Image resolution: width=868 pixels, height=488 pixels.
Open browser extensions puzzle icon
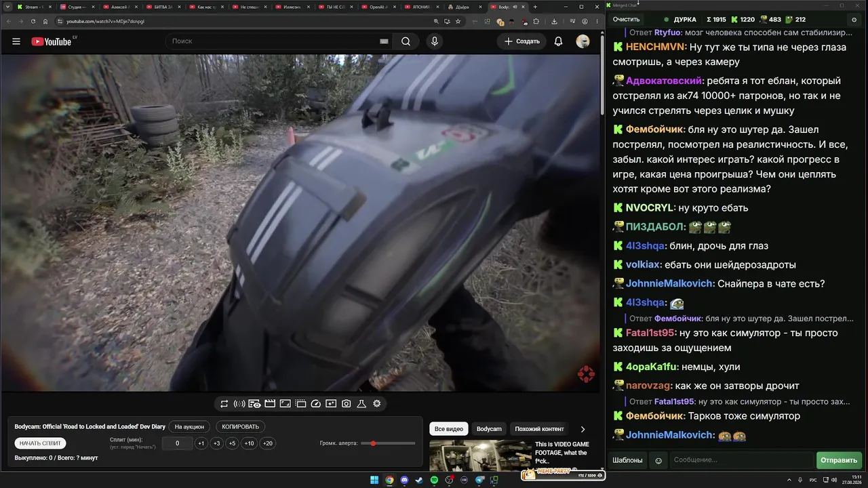536,21
